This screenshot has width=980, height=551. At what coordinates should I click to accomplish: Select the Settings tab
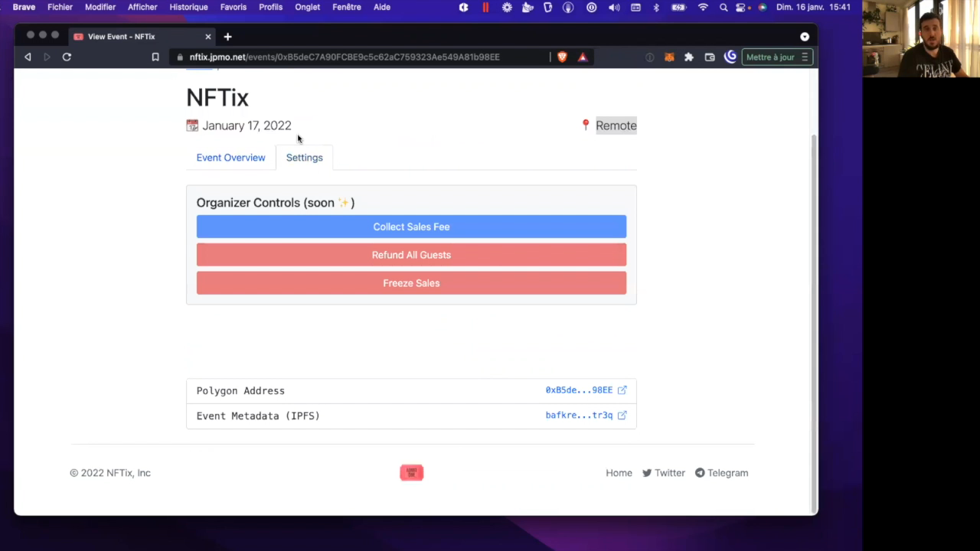(x=305, y=158)
